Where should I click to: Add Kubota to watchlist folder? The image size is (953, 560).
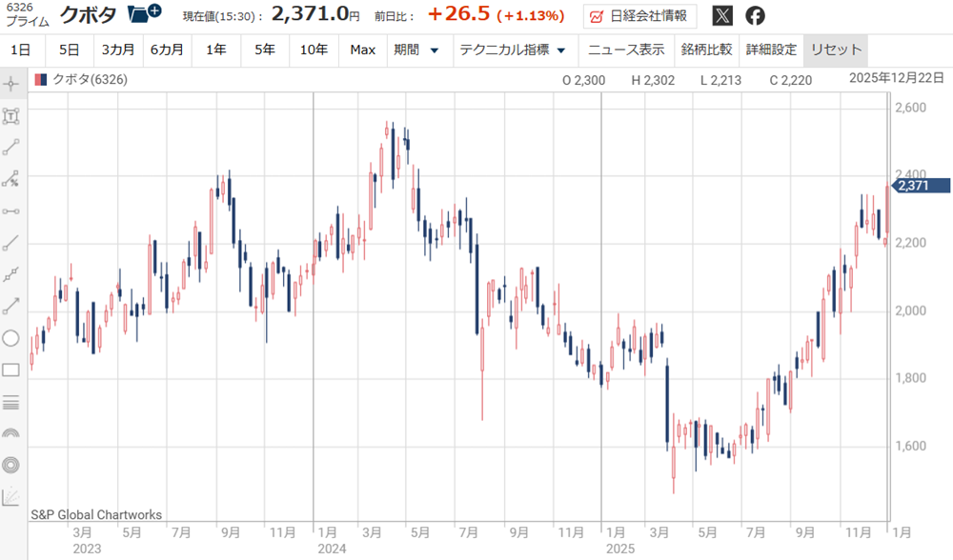coord(144,14)
